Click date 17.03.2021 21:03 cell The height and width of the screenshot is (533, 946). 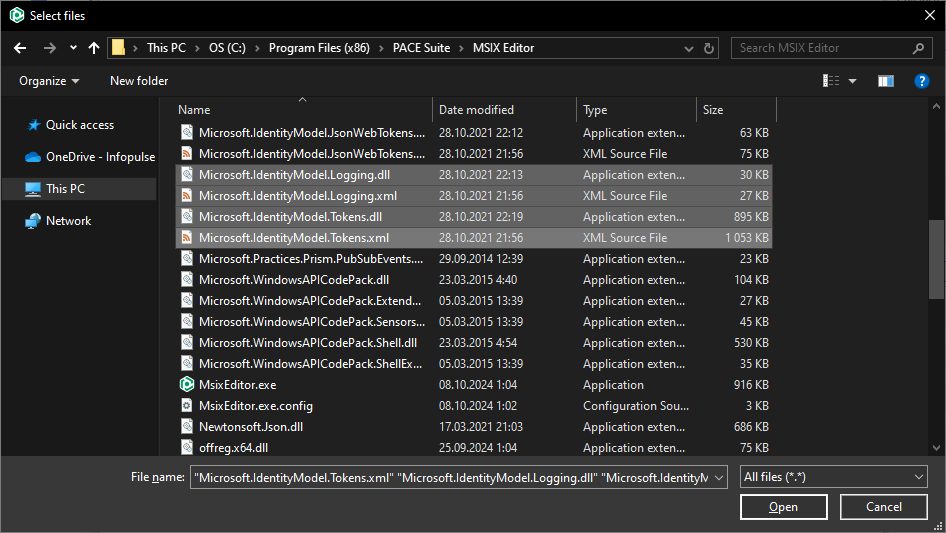[x=481, y=427]
